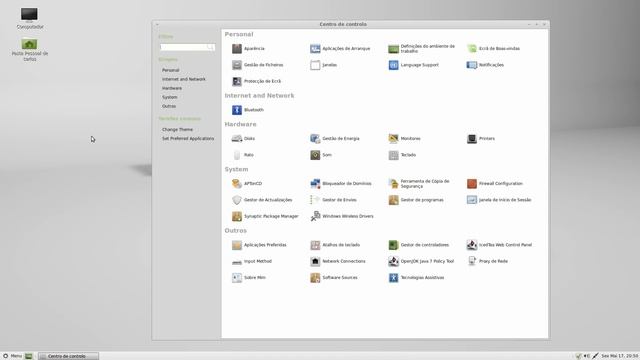Launch Synaptic Package Manager

click(x=265, y=216)
